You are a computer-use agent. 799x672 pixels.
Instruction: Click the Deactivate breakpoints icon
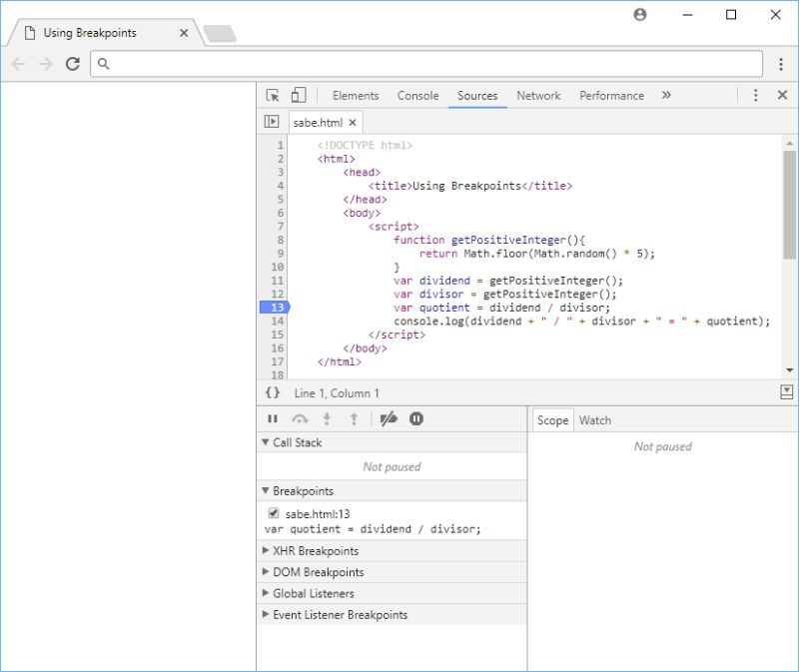[388, 418]
